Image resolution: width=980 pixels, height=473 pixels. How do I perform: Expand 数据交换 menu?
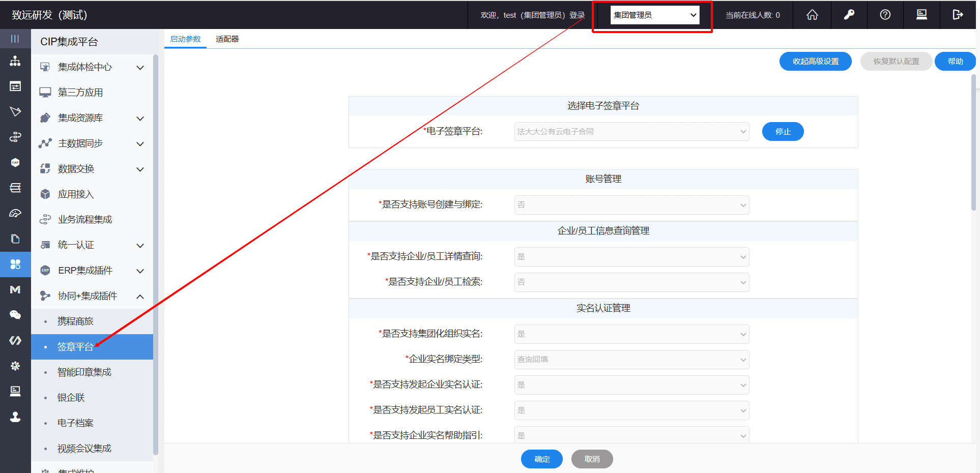[x=92, y=169]
